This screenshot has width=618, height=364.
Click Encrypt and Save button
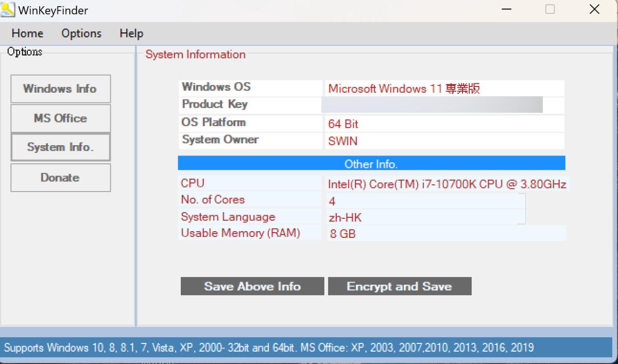point(399,286)
